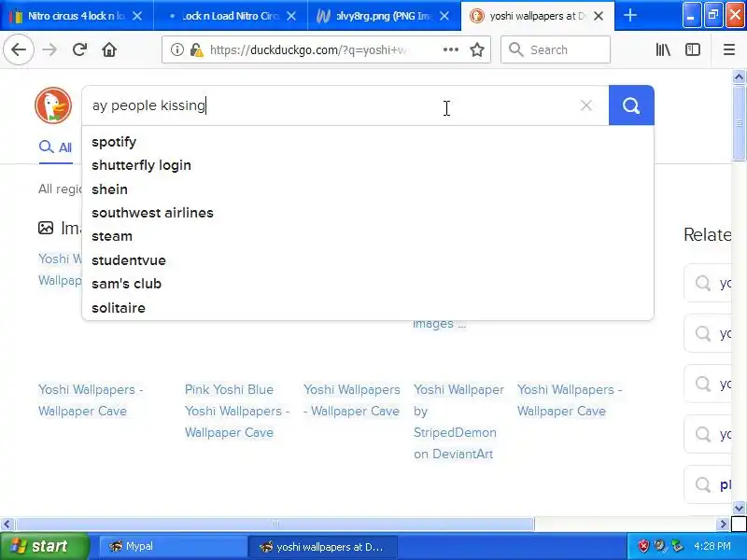
Task: Bookmark this page with the star
Action: click(x=477, y=49)
